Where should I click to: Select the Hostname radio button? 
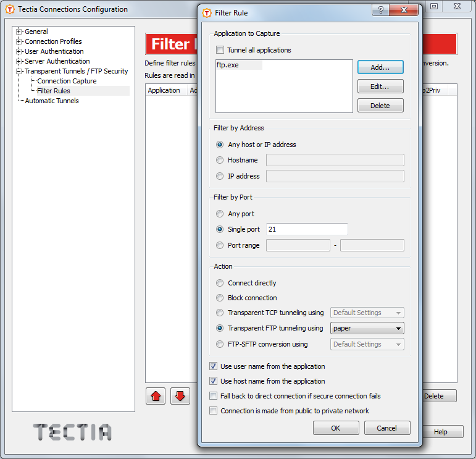click(x=220, y=160)
